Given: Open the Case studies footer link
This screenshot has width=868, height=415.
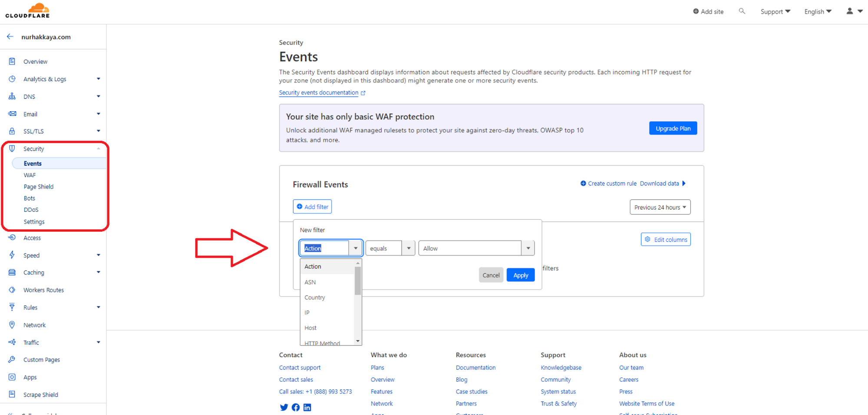Looking at the screenshot, I should [x=472, y=392].
